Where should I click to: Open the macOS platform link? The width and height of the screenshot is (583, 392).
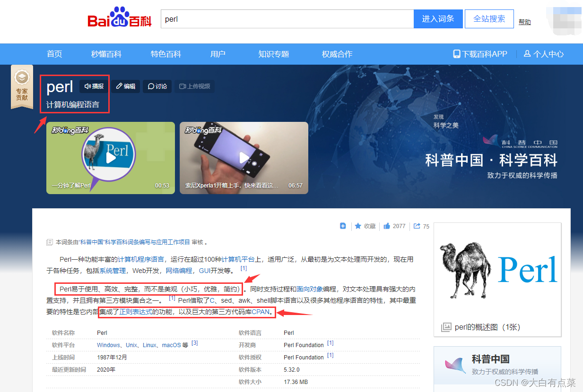click(171, 345)
